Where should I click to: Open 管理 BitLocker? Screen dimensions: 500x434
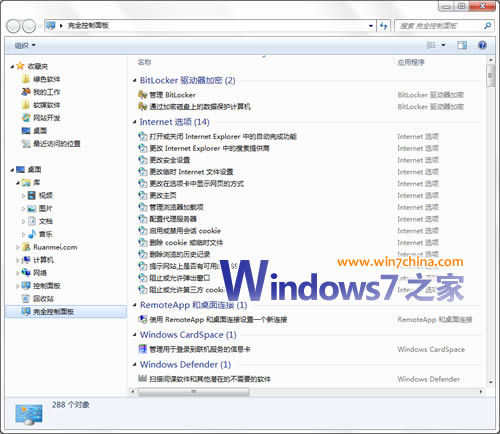click(172, 95)
